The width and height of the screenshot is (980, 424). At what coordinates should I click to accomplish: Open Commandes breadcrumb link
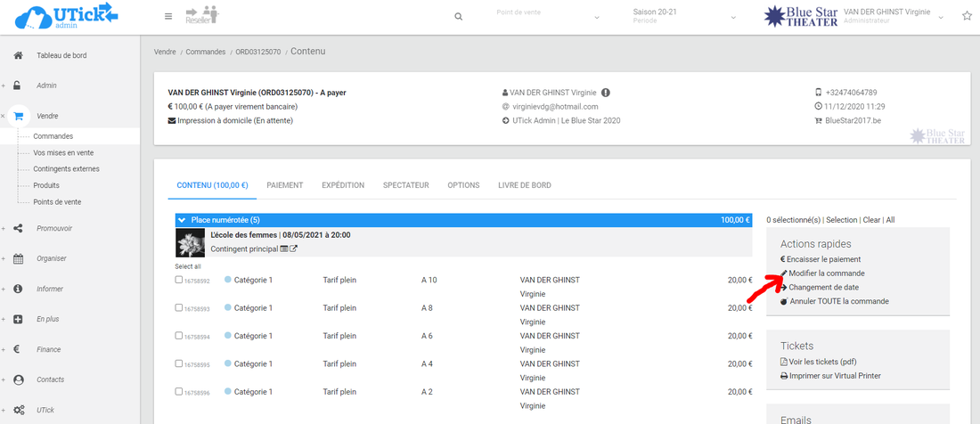click(x=205, y=52)
